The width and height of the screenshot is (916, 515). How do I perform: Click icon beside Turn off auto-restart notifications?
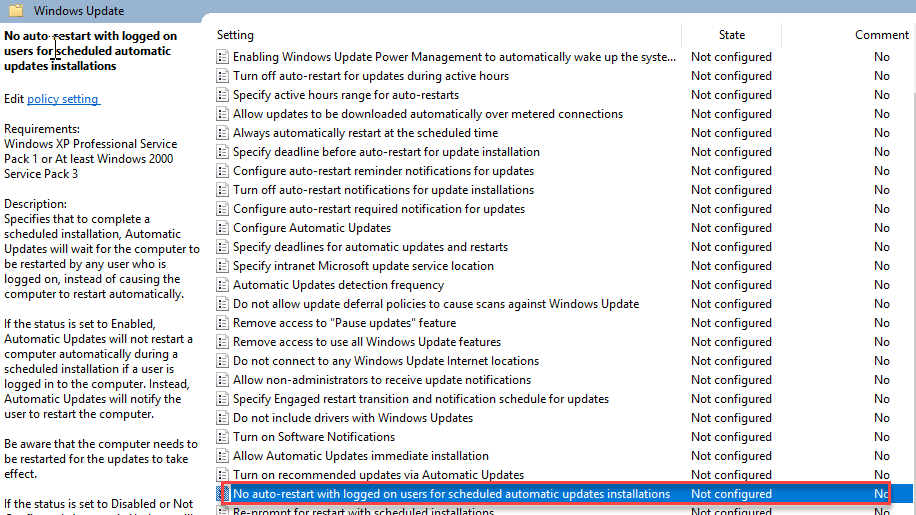click(x=222, y=190)
